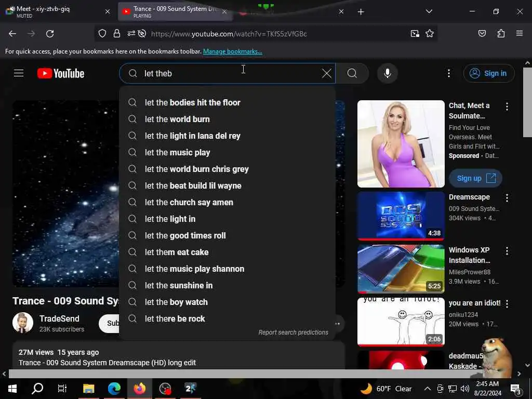532x399 pixels.
Task: Bookmark this page with the star
Action: coord(430,34)
